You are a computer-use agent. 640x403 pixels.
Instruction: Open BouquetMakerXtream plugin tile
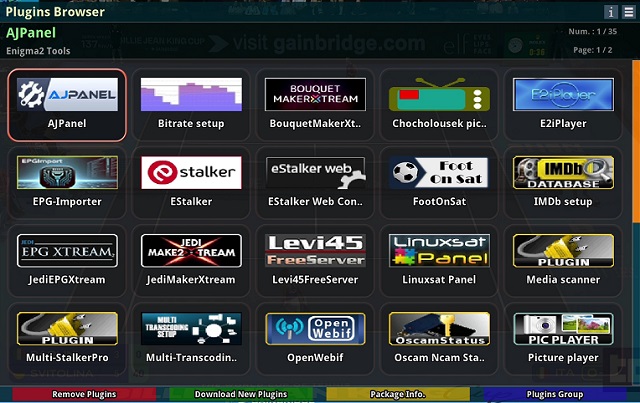(315, 105)
